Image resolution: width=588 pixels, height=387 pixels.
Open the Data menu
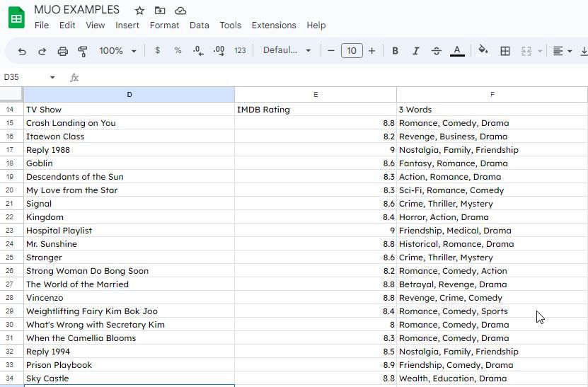tap(199, 25)
